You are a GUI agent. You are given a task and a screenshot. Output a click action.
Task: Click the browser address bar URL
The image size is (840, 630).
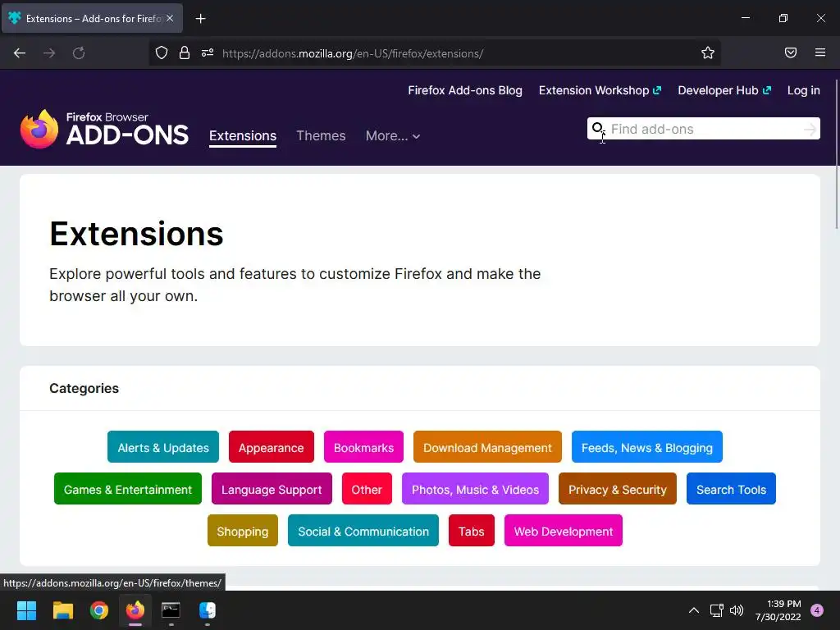(353, 53)
